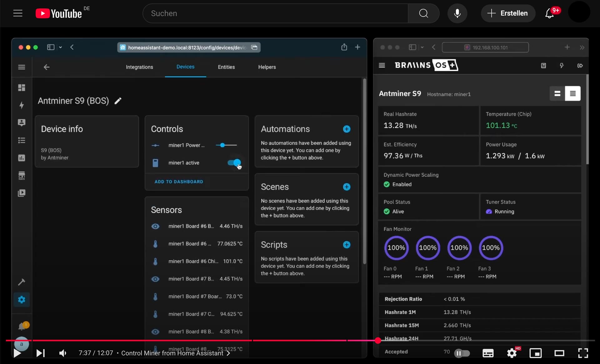Screen dimensions: 600x364
Task: Toggle Safari sidebar in Home Assistant window
Action: 51,47
